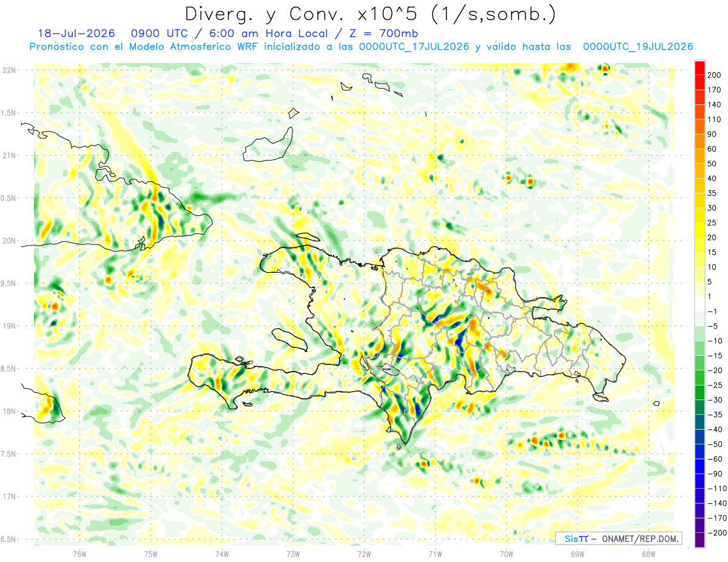Click the '-60' colorbar label
728x562 pixels.
714,459
